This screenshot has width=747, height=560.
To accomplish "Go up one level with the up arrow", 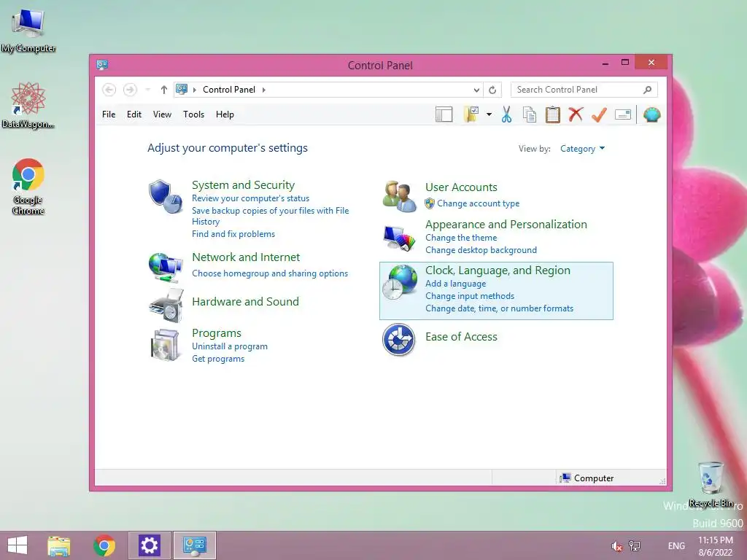I will (164, 90).
